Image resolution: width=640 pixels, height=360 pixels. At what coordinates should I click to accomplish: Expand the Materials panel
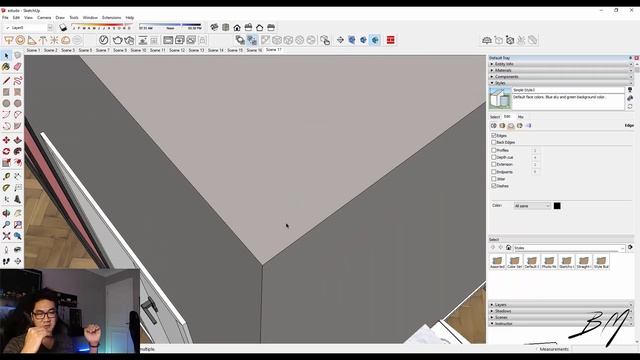[x=561, y=70]
